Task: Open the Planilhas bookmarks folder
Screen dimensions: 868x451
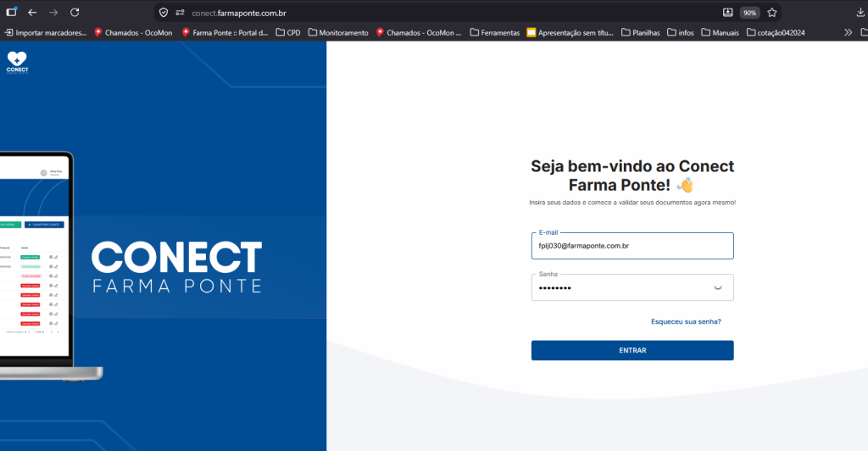Action: point(641,33)
